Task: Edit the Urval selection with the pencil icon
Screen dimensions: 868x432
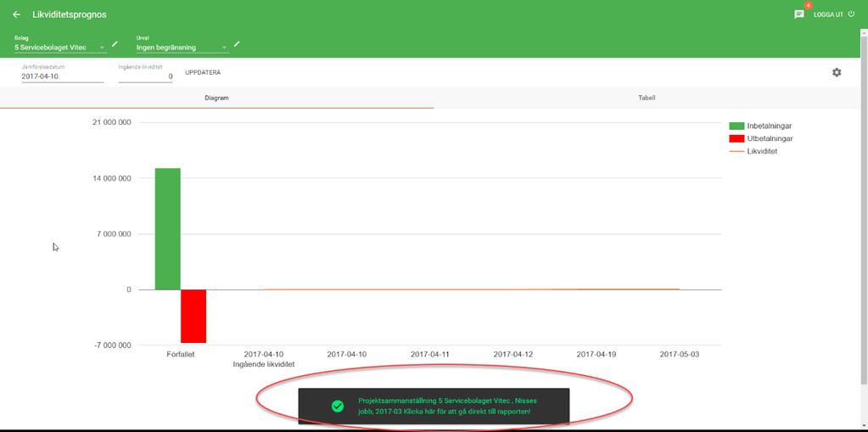Action: point(237,44)
